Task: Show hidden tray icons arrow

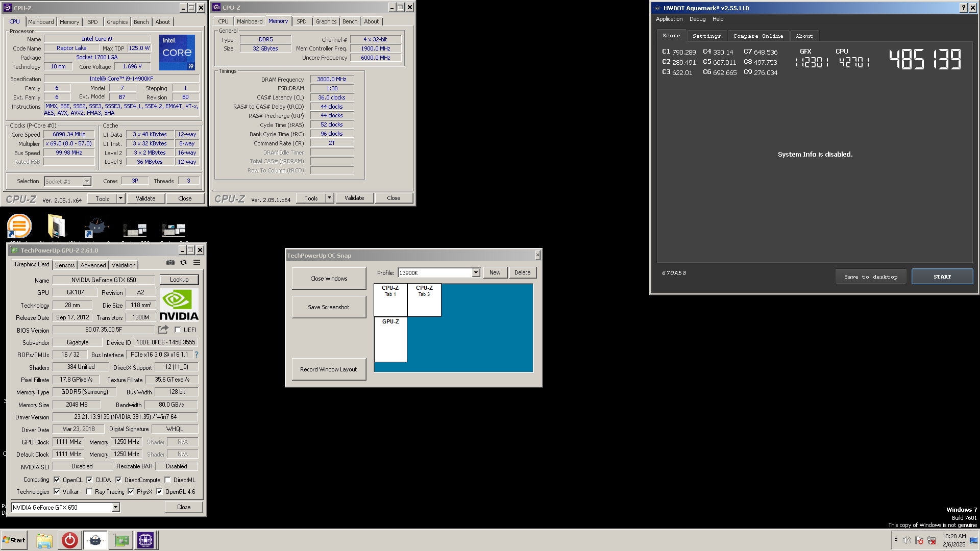Action: point(896,540)
